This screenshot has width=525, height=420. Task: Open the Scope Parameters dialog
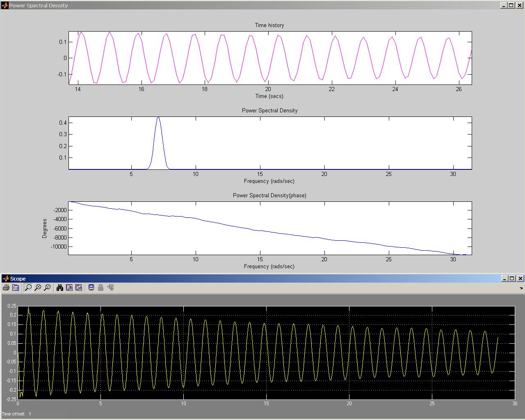coord(16,288)
